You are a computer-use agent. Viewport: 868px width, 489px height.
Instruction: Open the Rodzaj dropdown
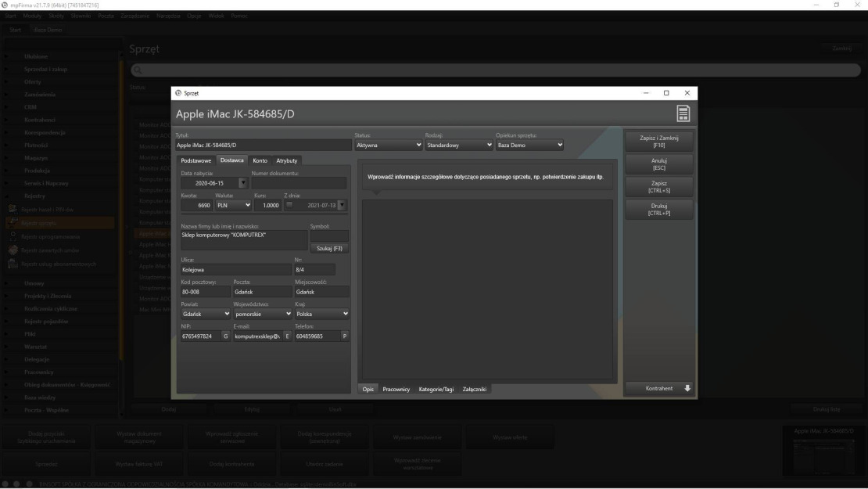[459, 145]
